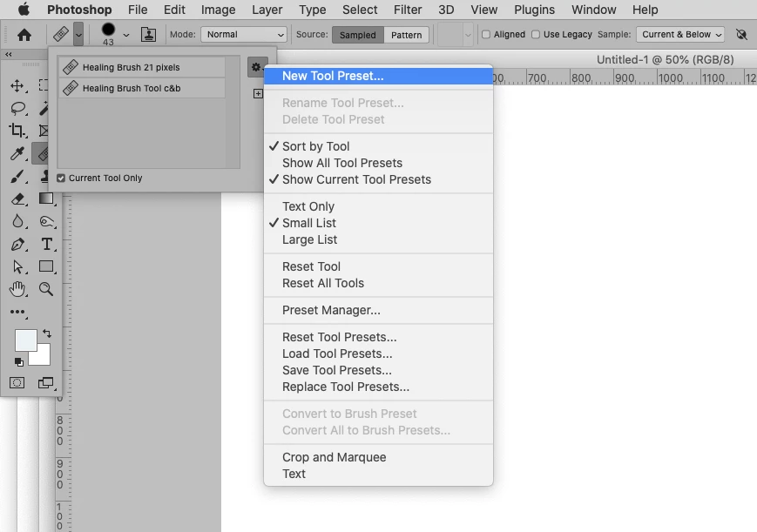Open the Layer menu
Image resolution: width=757 pixels, height=532 pixels.
click(267, 10)
